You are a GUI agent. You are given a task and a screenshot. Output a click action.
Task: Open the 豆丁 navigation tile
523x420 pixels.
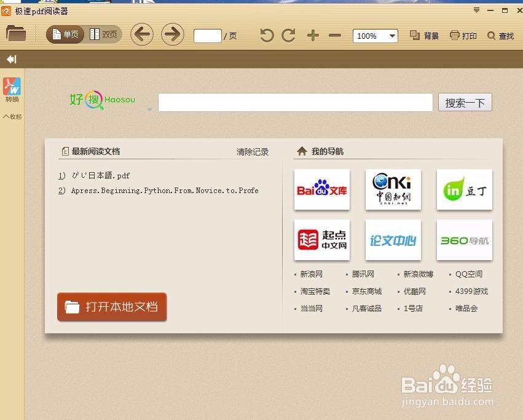point(464,189)
